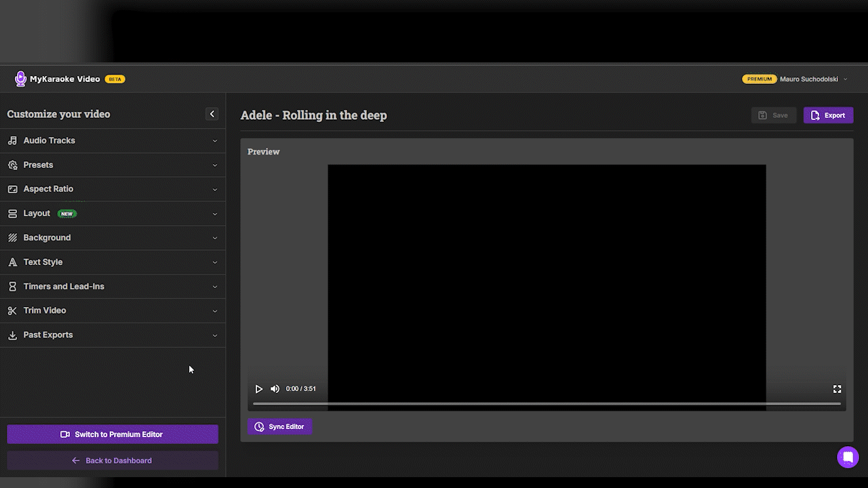Screen dimensions: 868x488
Task: Click the 0:00 / 3:51 time display
Action: tap(301, 389)
